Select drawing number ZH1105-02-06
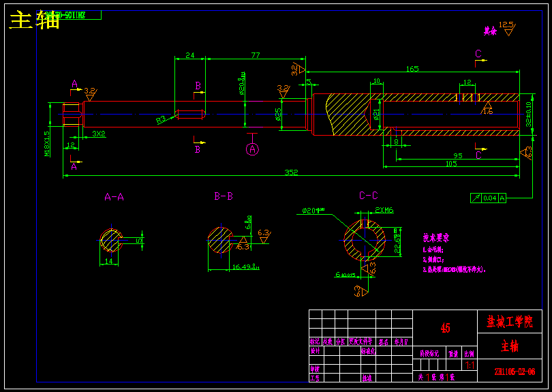 515,372
